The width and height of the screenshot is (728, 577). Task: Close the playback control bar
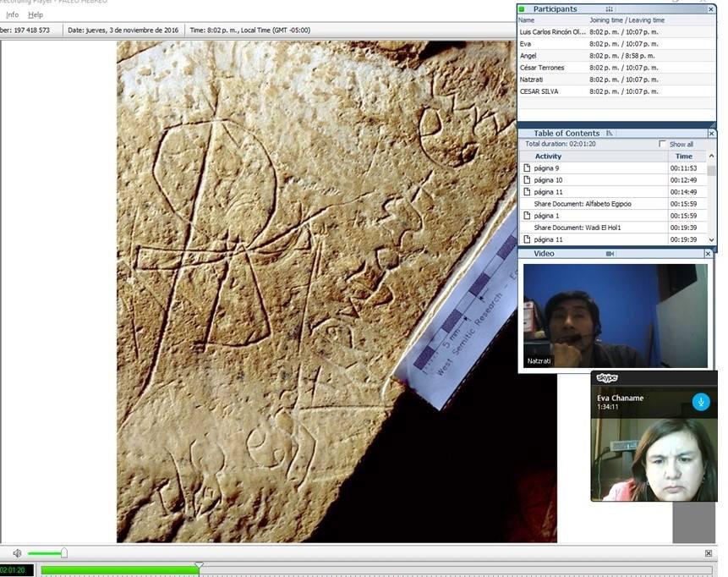[x=709, y=553]
